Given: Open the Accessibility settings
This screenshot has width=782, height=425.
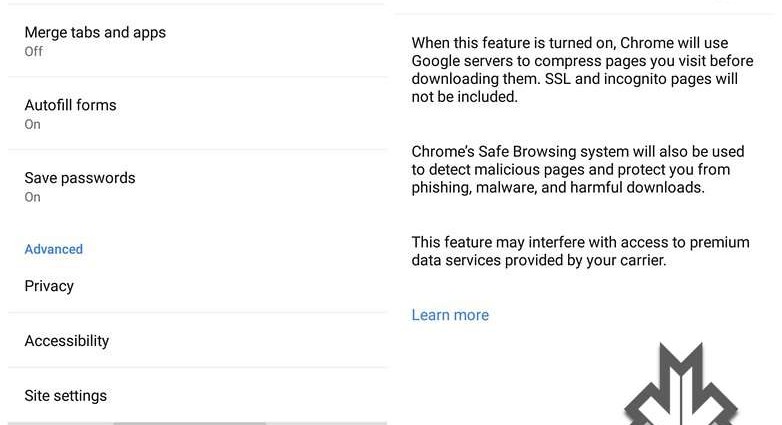Looking at the screenshot, I should (x=67, y=341).
